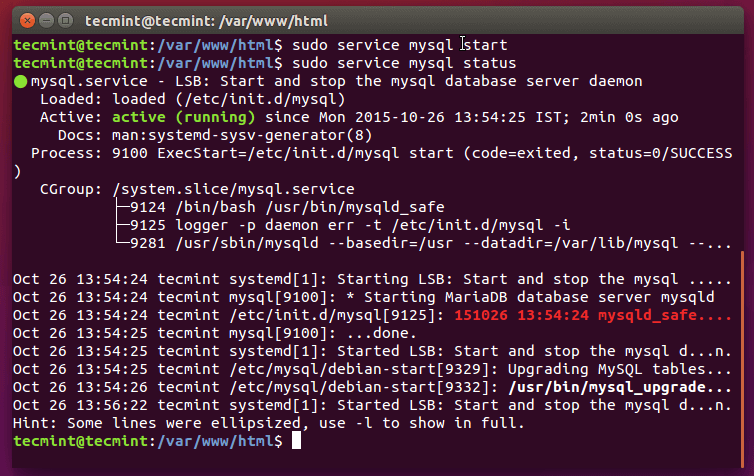754x476 pixels.
Task: Click the green 'active (running)' status text
Action: [179, 117]
